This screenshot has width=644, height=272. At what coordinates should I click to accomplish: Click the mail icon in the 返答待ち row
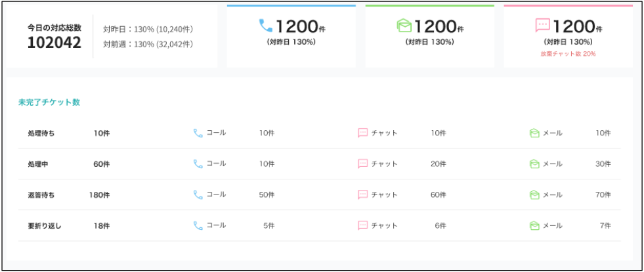pyautogui.click(x=534, y=194)
